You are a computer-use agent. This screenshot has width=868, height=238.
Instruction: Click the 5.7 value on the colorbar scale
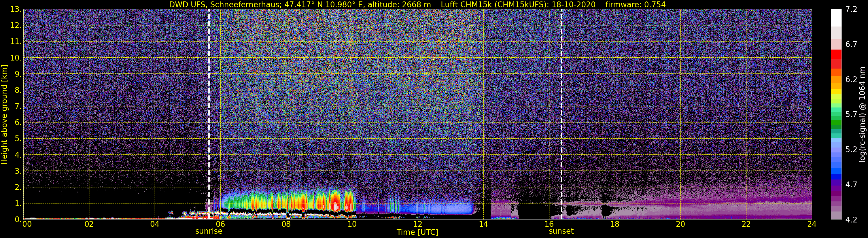[851, 115]
